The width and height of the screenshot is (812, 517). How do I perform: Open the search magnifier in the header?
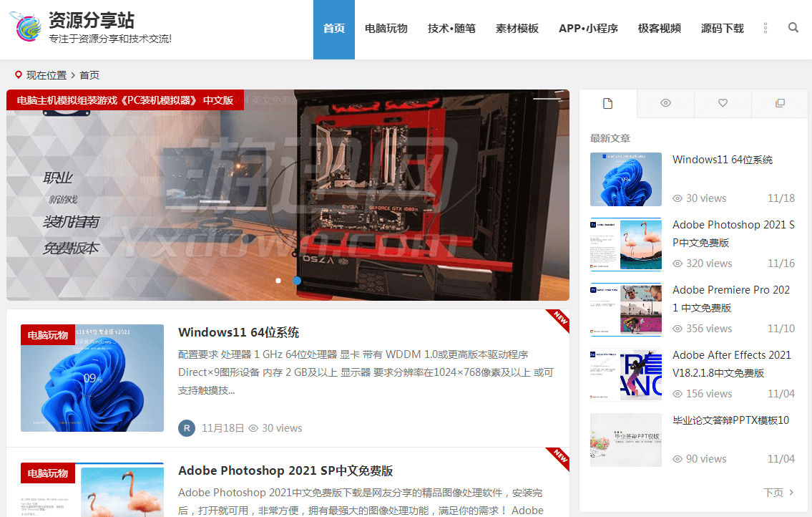793,27
